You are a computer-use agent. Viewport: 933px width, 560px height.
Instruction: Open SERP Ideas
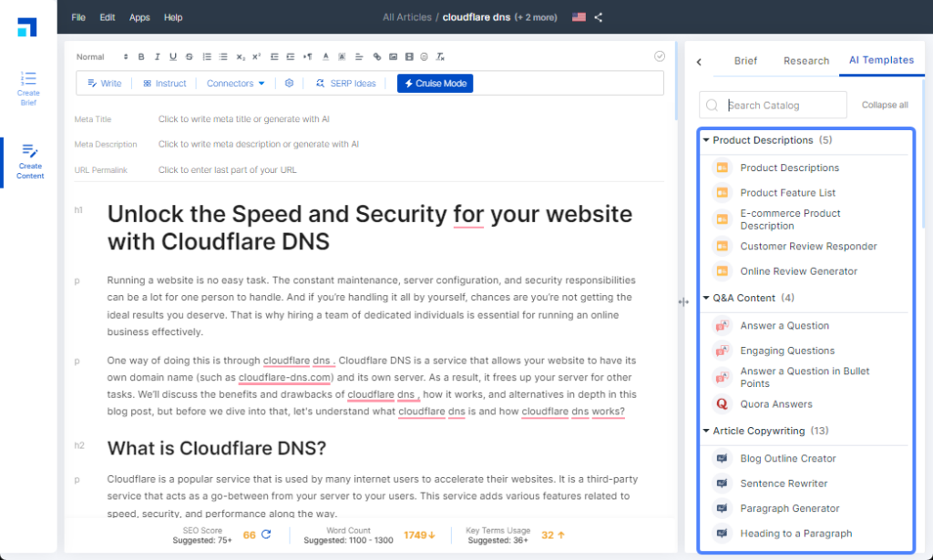pos(345,83)
